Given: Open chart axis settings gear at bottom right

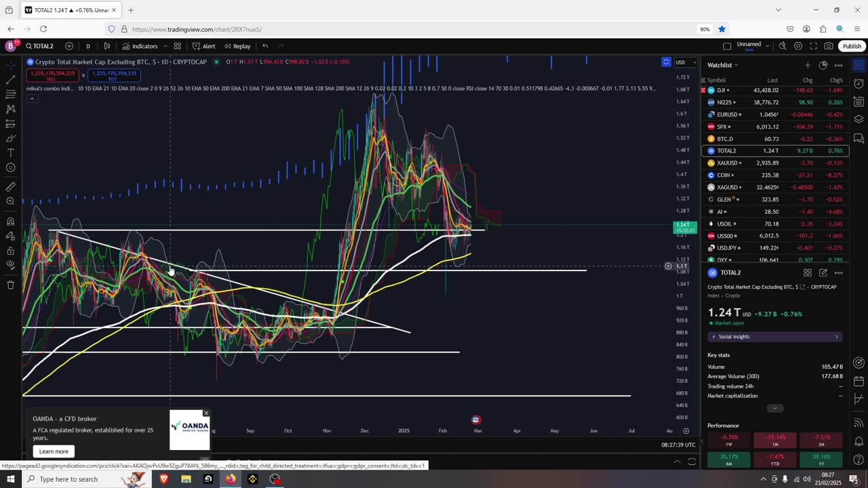Looking at the screenshot, I should pyautogui.click(x=686, y=431).
